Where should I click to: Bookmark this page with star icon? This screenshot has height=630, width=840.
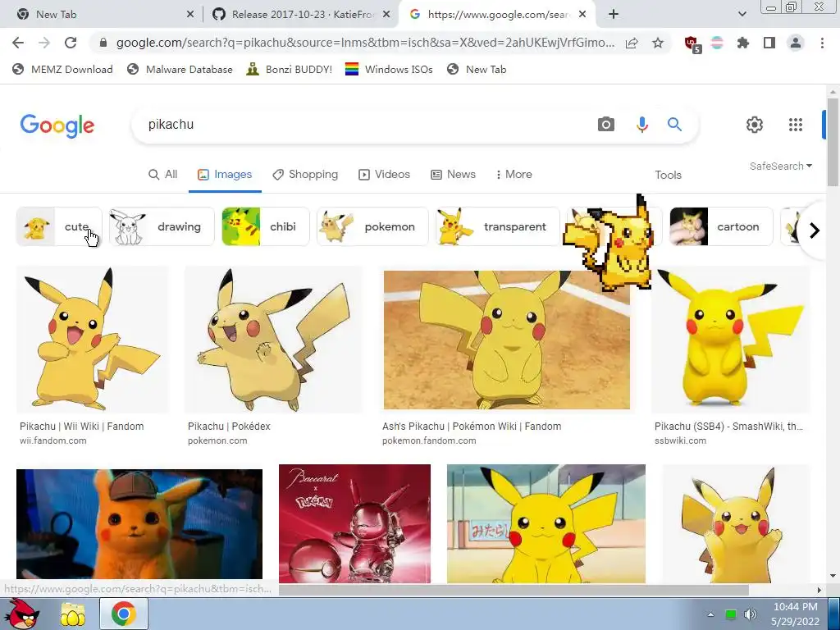pyautogui.click(x=658, y=43)
